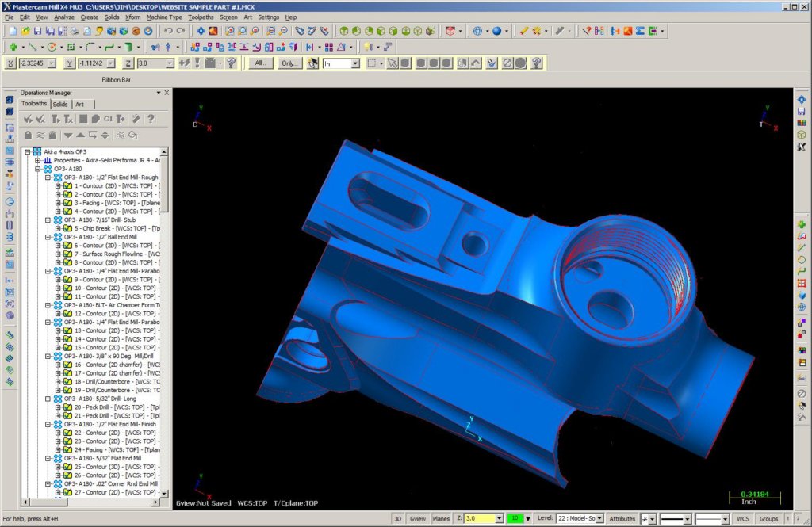Click the Operations Manager horizontal scrollbar right arrow

coord(155,502)
